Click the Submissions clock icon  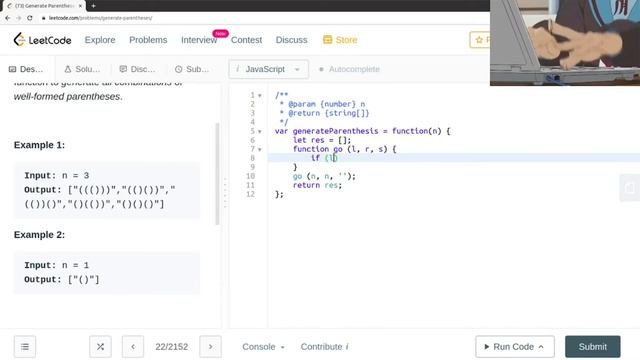click(178, 69)
